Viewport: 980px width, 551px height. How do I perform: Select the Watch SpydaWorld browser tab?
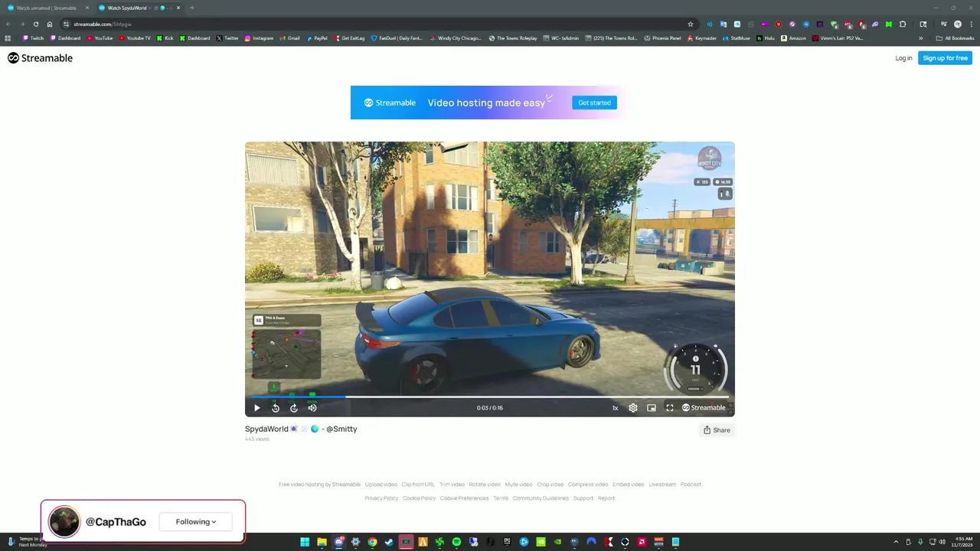[x=138, y=8]
